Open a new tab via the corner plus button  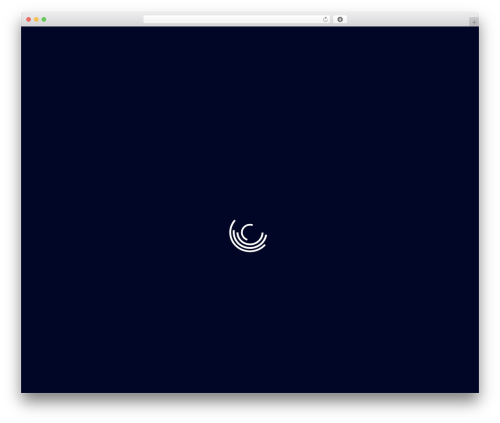(x=474, y=22)
